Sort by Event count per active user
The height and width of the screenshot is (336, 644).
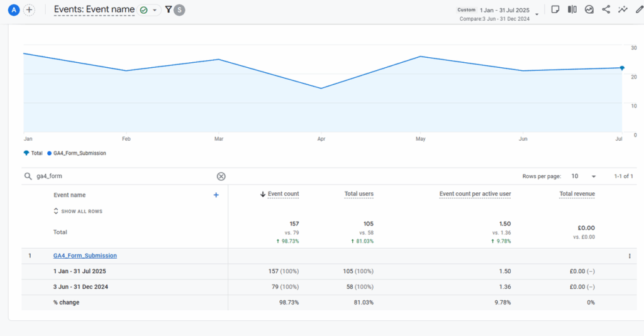(475, 194)
